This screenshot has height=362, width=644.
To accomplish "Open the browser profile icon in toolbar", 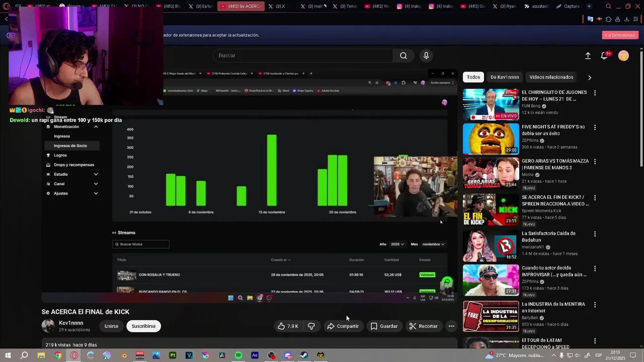I will (617, 19).
